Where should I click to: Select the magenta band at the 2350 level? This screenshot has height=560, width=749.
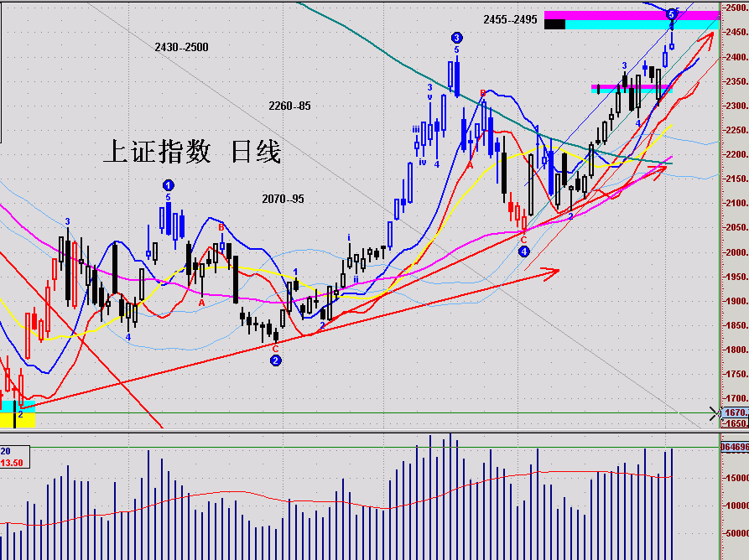(x=632, y=87)
